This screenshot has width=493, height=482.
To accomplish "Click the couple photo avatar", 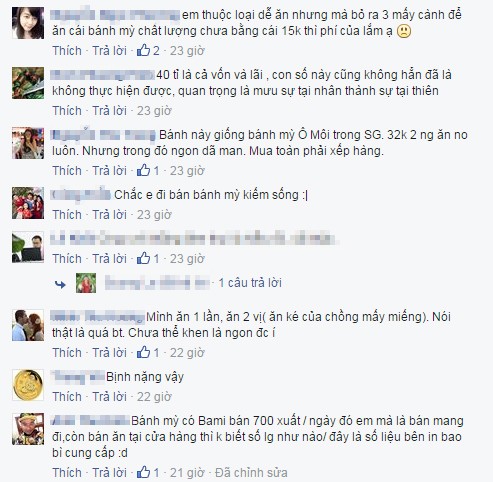I will pyautogui.click(x=28, y=325).
